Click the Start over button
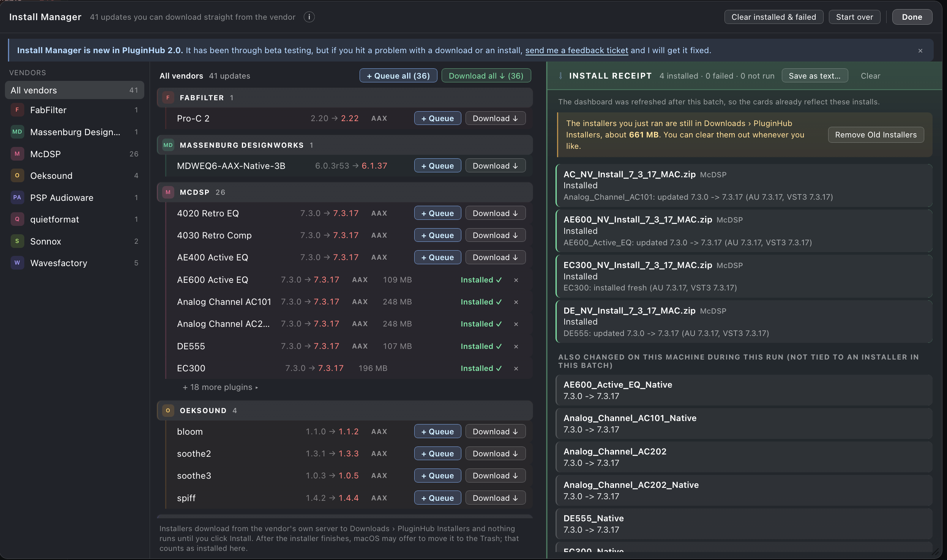This screenshot has width=947, height=560. click(x=854, y=17)
